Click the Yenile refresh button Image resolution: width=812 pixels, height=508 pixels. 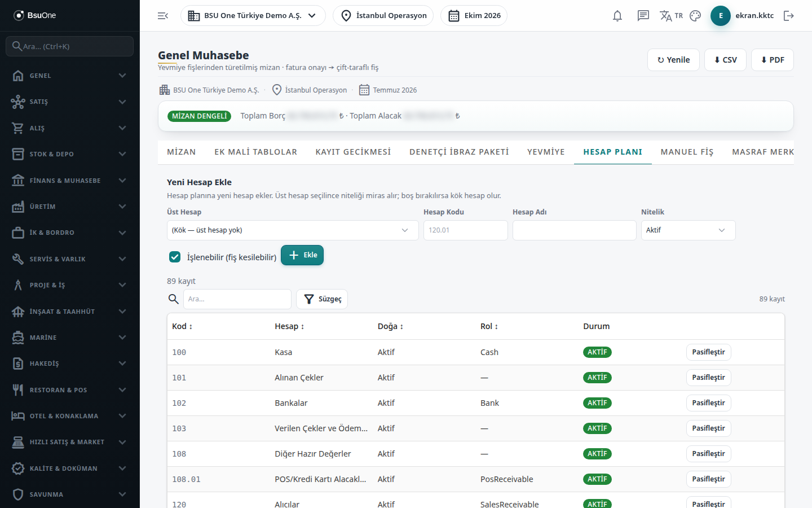[x=673, y=60]
